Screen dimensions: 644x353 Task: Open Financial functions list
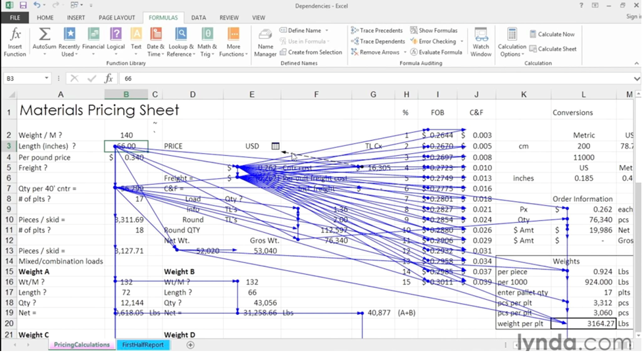coord(93,42)
